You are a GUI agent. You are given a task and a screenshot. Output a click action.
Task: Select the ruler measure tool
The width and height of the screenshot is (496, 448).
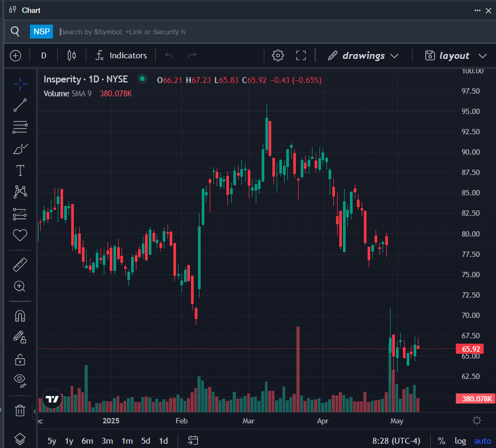(x=20, y=265)
